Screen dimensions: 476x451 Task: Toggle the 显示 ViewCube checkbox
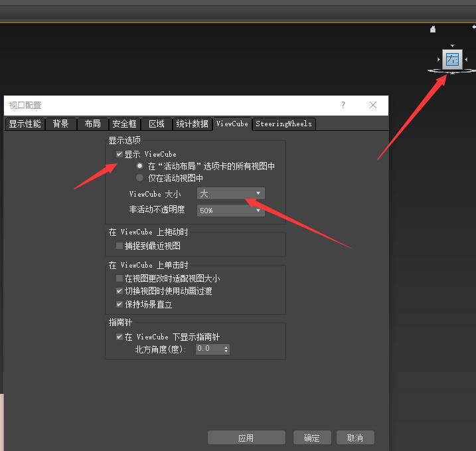119,154
